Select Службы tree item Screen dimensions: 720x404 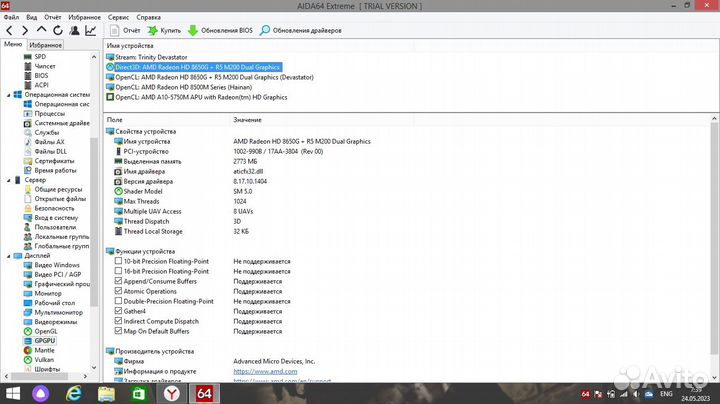tap(47, 132)
